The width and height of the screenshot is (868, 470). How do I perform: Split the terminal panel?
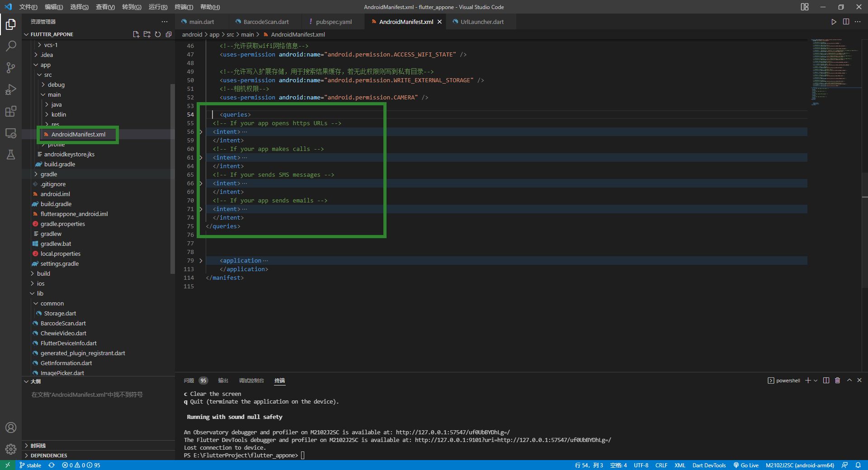tap(826, 381)
